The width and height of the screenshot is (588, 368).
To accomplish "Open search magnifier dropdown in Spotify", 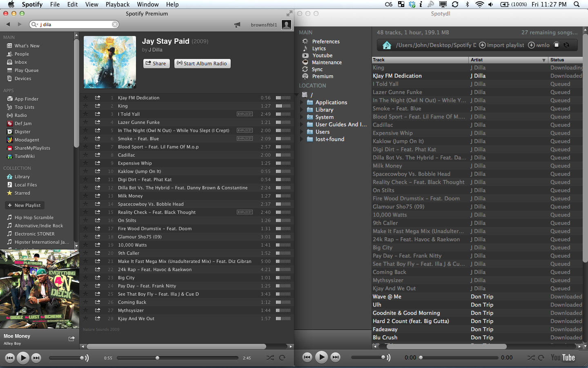I will click(35, 25).
